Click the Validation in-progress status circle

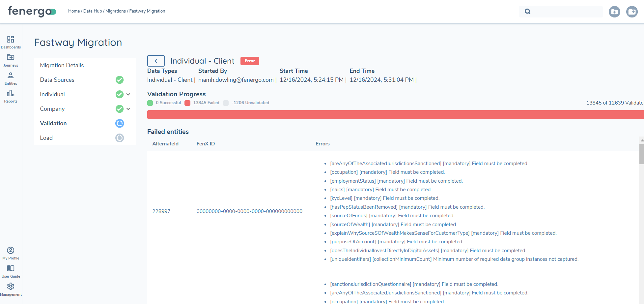pyautogui.click(x=120, y=123)
